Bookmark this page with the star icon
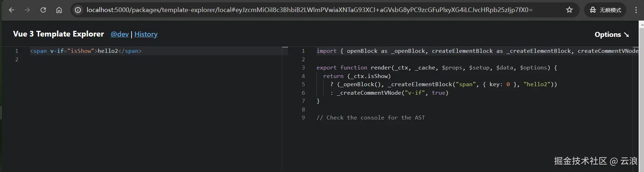Image resolution: width=644 pixels, height=172 pixels. 569,10
